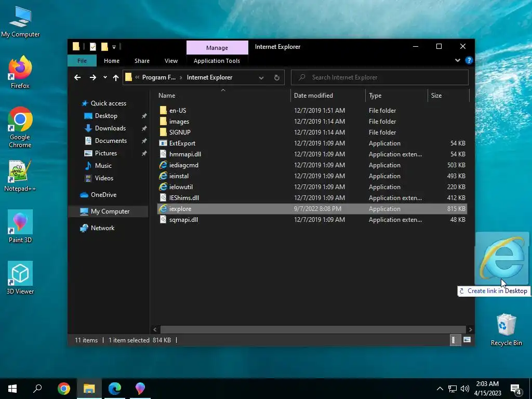This screenshot has width=532, height=399.
Task: Switch to the View ribbon tab
Action: (171, 61)
